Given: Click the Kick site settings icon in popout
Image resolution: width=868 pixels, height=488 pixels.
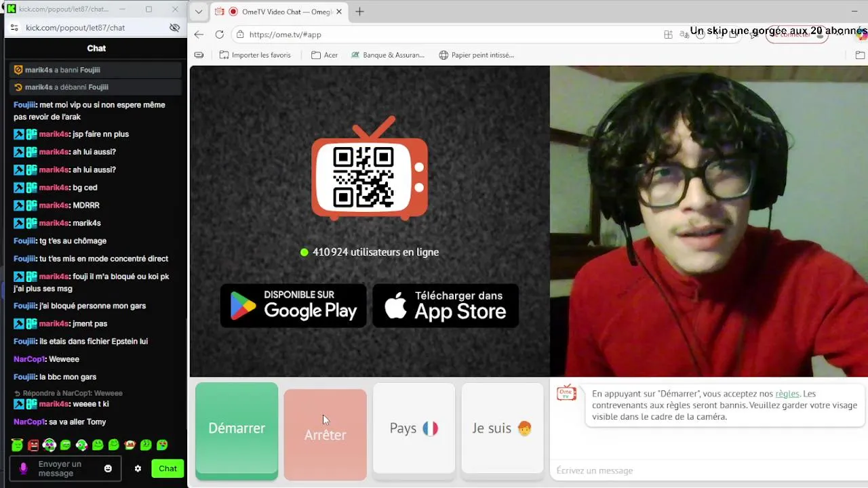Looking at the screenshot, I should (14, 28).
